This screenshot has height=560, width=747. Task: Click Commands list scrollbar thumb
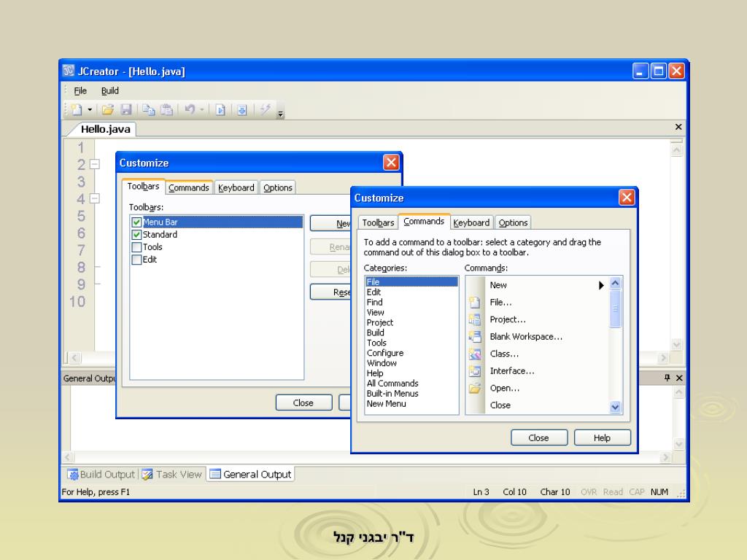pos(615,308)
